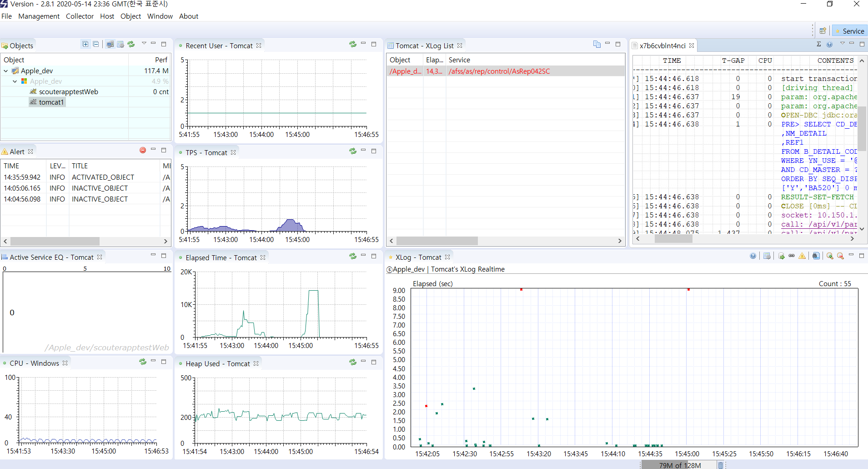This screenshot has height=469, width=868.
Task: Refresh the Elapsed Time - Tomcat chart
Action: 353,256
